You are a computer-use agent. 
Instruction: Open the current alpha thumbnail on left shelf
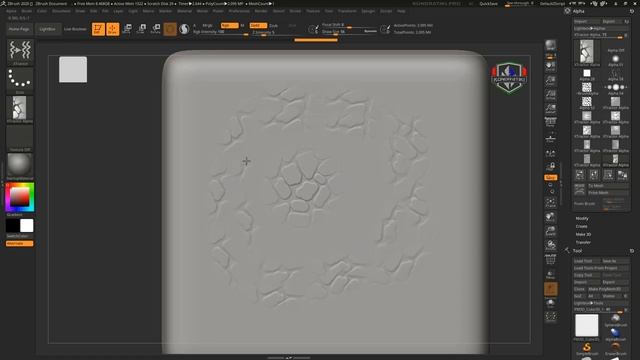[x=20, y=109]
